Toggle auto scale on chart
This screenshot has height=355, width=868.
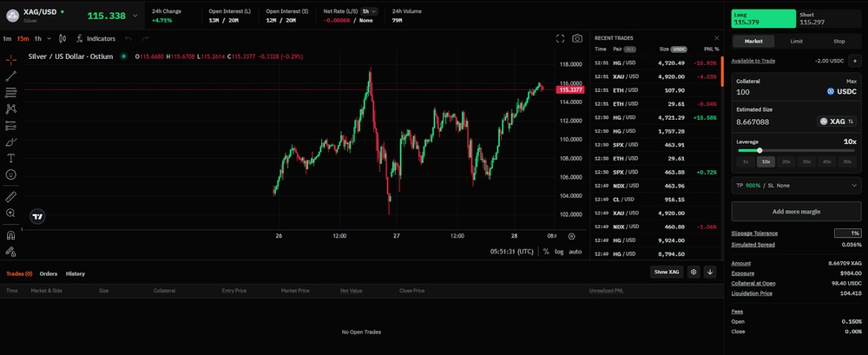pyautogui.click(x=575, y=251)
